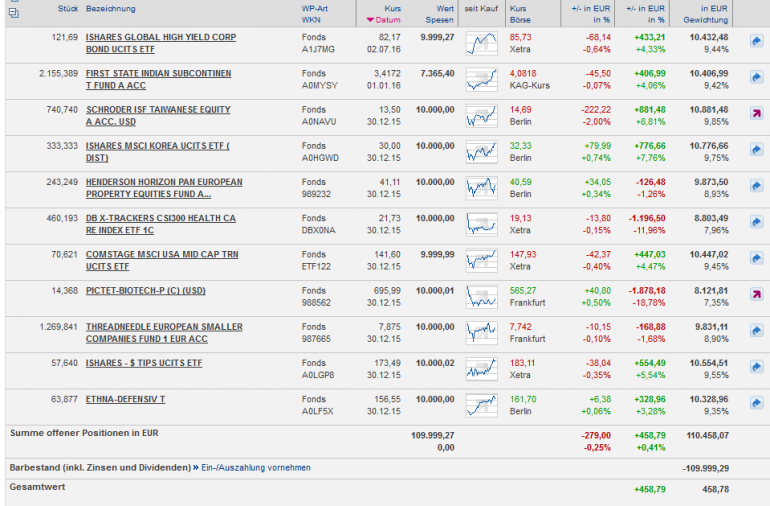Select WKN value DBX0NA
770x506 pixels.
(318, 230)
